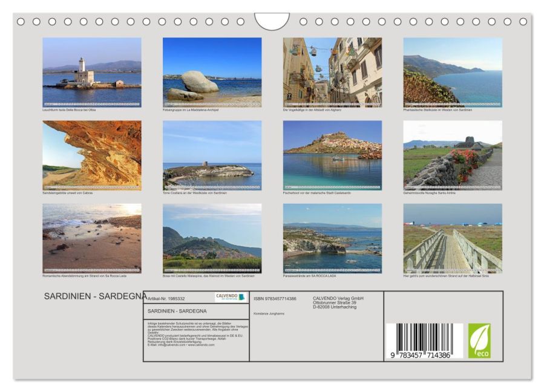Viewport: 544px width, 392px height.
Task: Click the caption mentioning Olbia
Action: (69, 110)
